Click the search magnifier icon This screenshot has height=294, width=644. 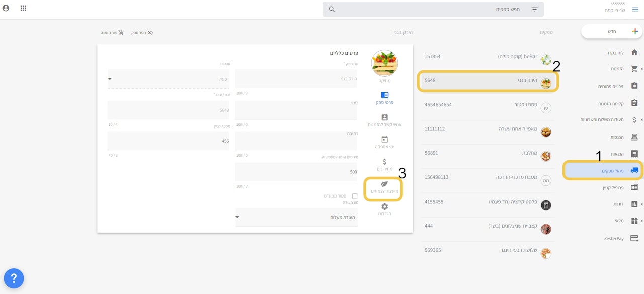click(332, 9)
